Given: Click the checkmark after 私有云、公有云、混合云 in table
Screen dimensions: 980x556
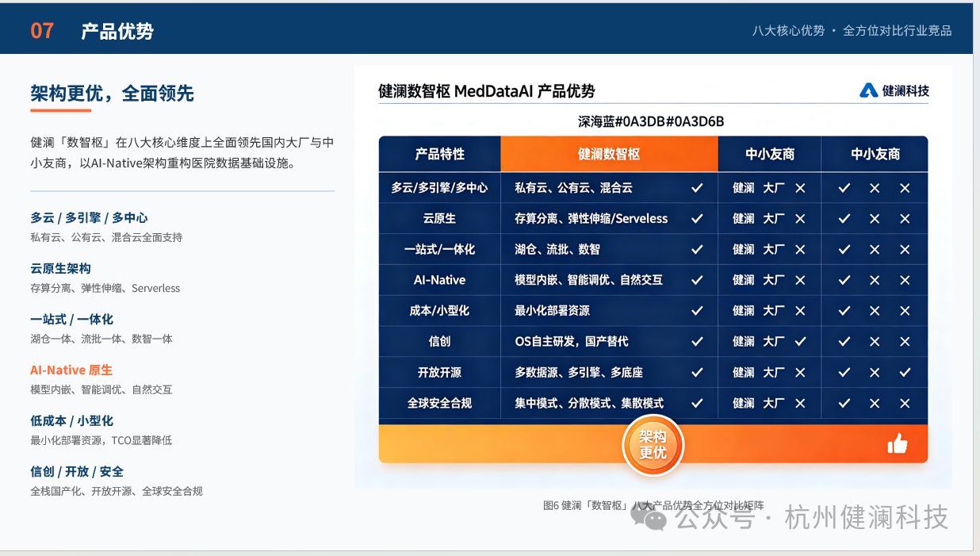Looking at the screenshot, I should (x=697, y=188).
